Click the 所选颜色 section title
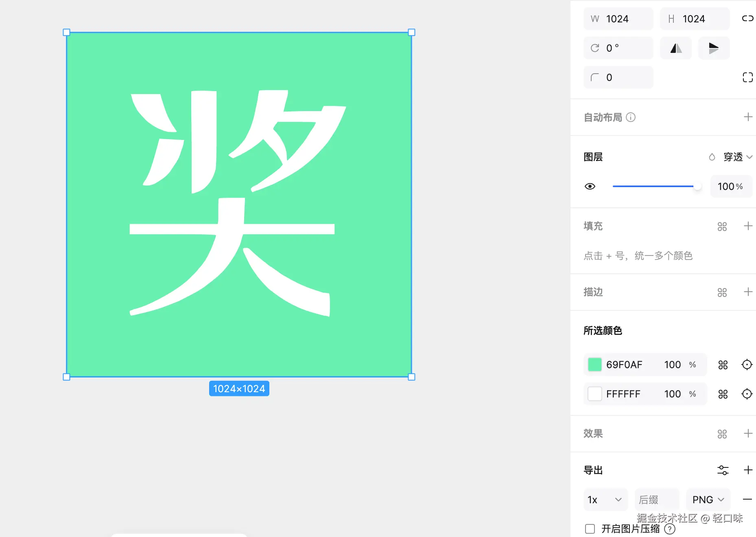 coord(603,330)
